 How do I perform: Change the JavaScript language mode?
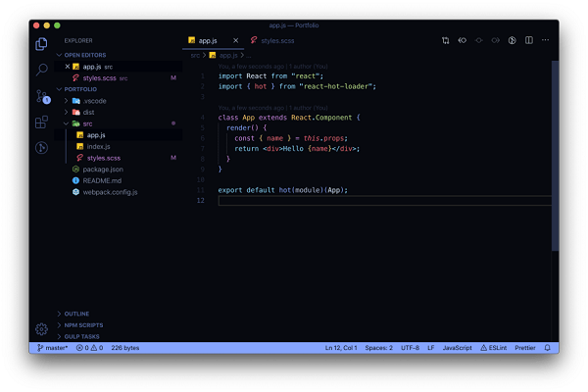pyautogui.click(x=457, y=348)
